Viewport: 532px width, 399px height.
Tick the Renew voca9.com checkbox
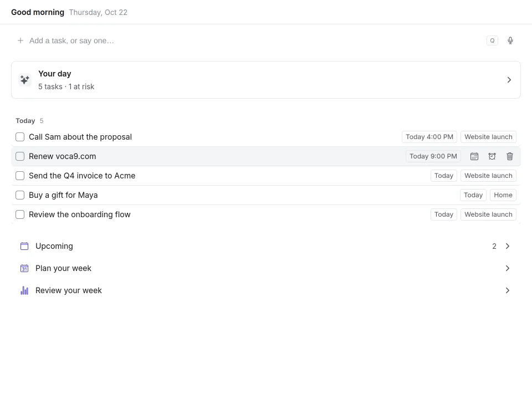point(20,156)
